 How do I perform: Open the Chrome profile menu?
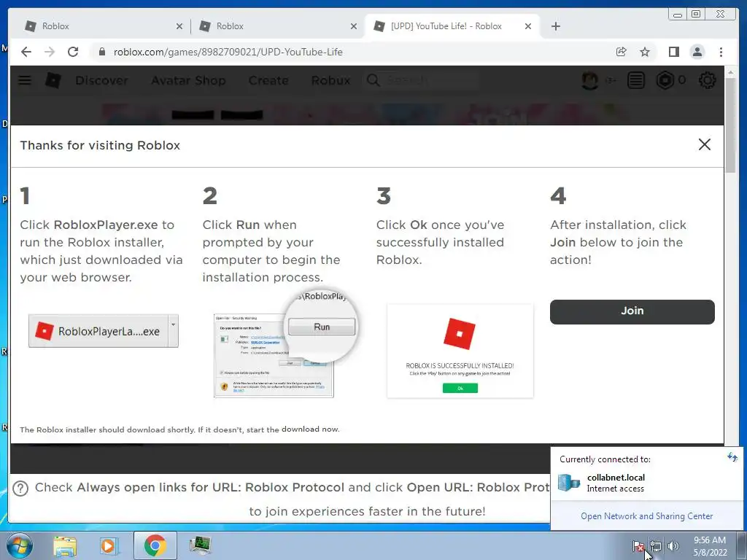(697, 52)
